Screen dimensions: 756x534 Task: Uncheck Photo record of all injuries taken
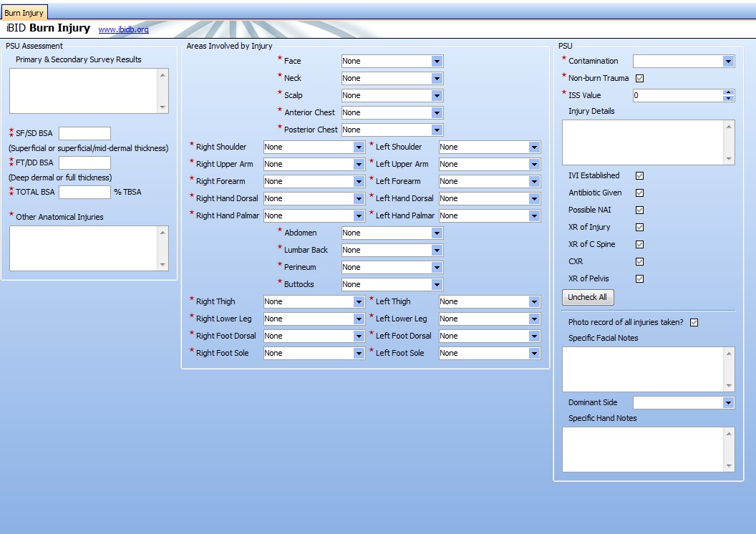(x=694, y=323)
